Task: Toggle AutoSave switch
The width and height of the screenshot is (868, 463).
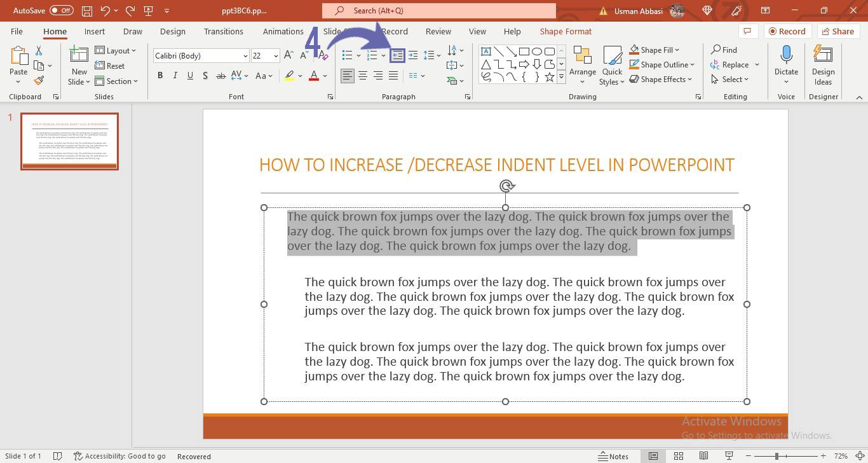Action: [x=61, y=11]
